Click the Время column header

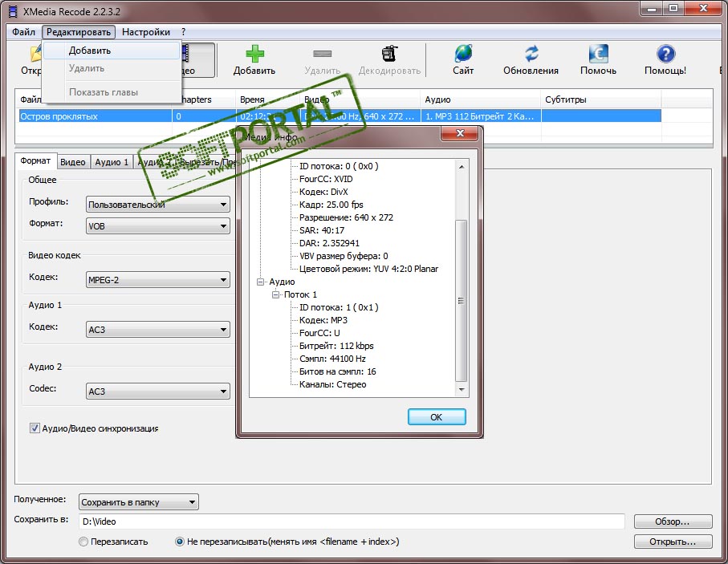pyautogui.click(x=268, y=99)
